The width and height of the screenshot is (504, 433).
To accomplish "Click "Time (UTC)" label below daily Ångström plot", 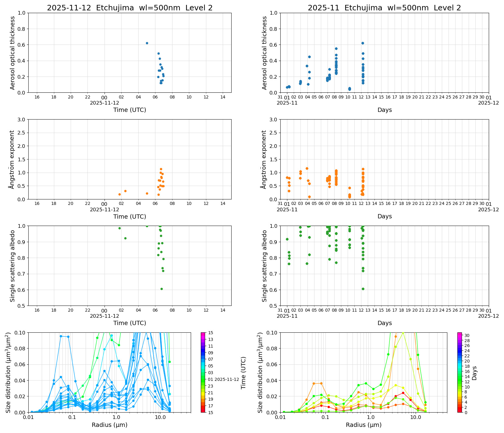I will point(130,217).
